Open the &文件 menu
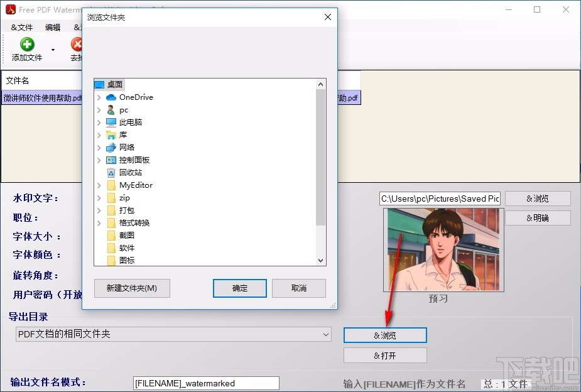Viewport: 581px width, 392px height. 21,27
